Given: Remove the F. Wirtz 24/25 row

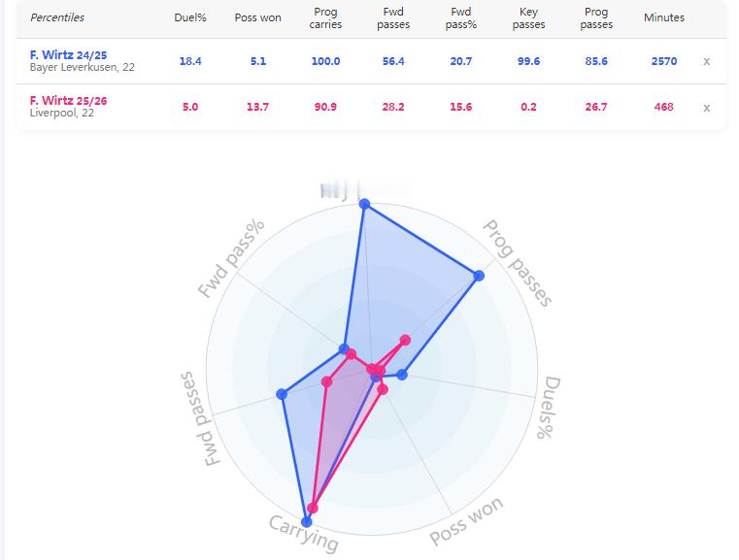Looking at the screenshot, I should pyautogui.click(x=706, y=61).
